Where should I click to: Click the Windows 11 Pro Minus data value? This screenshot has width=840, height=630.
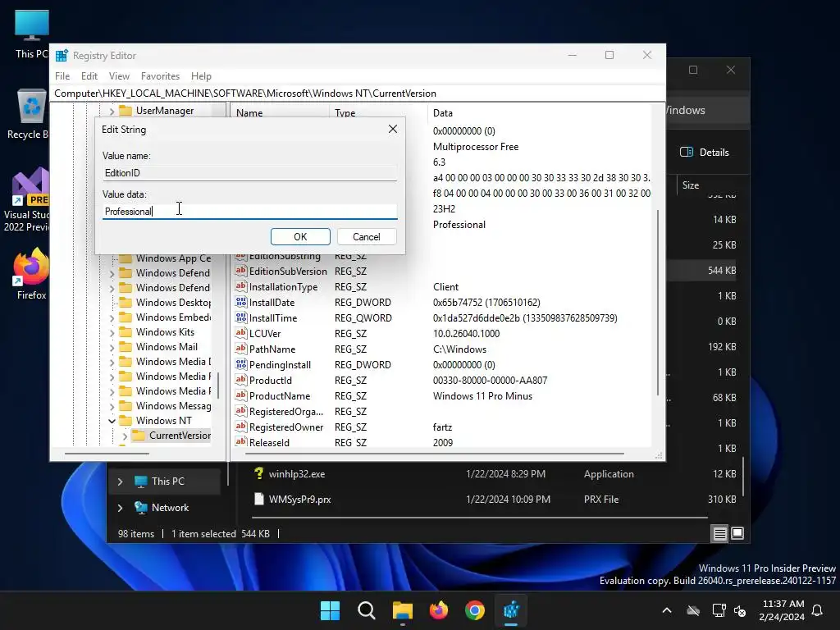tap(482, 396)
